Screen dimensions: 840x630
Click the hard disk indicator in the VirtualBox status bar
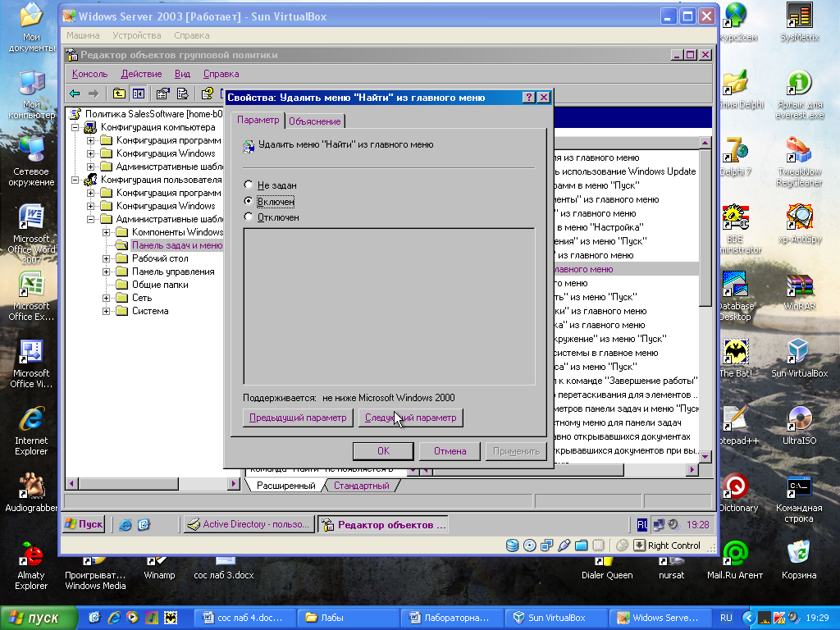(x=512, y=546)
